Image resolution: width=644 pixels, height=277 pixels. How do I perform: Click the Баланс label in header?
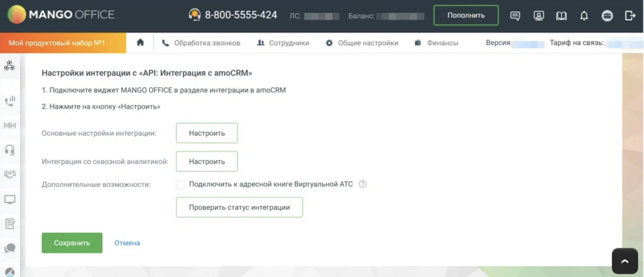pyautogui.click(x=361, y=16)
